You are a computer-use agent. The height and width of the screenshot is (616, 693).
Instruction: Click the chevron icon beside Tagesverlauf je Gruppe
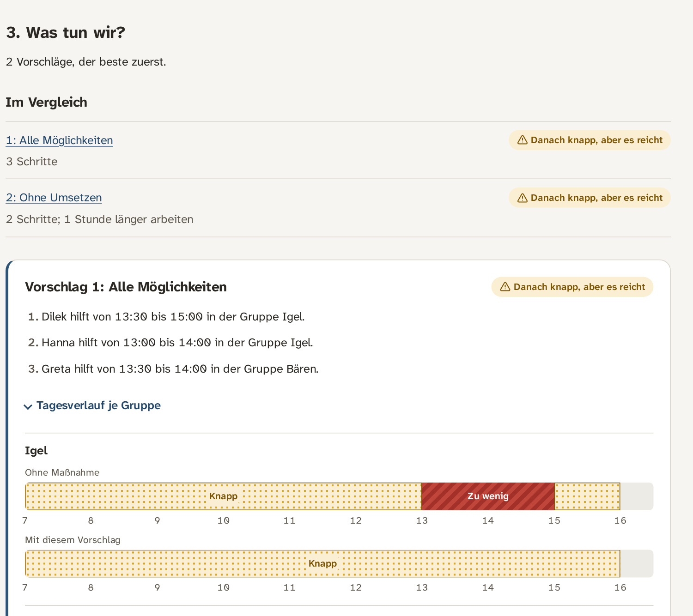coord(28,406)
